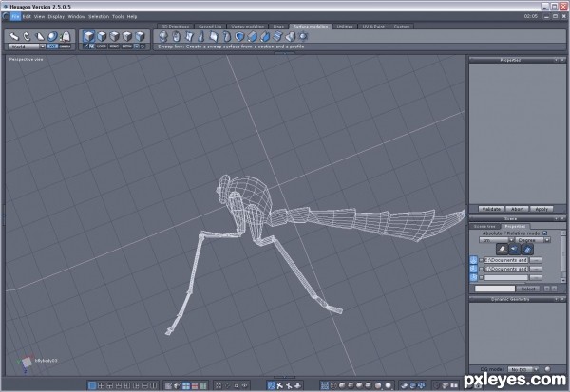570x392 pixels.
Task: Collapse the Scene panel using header arrow
Action: 556,218
